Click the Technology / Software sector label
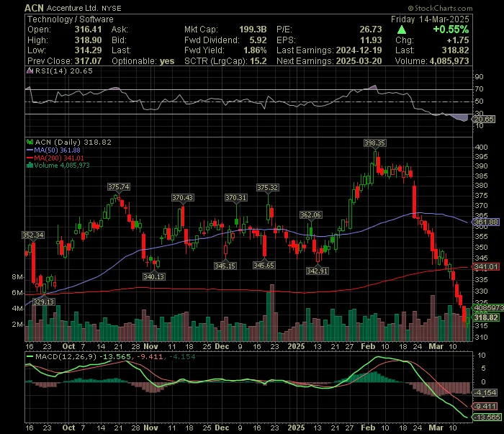 [71, 19]
